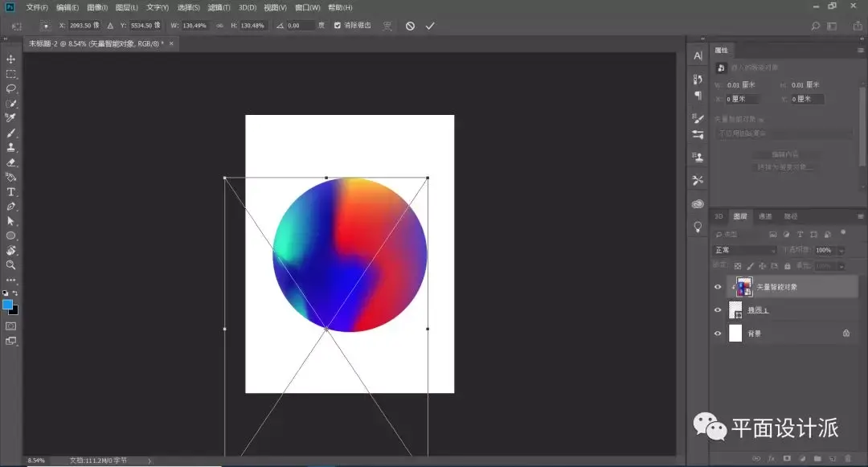Open the Properties panel flyout menu
Image resolution: width=868 pixels, height=467 pixels.
860,51
